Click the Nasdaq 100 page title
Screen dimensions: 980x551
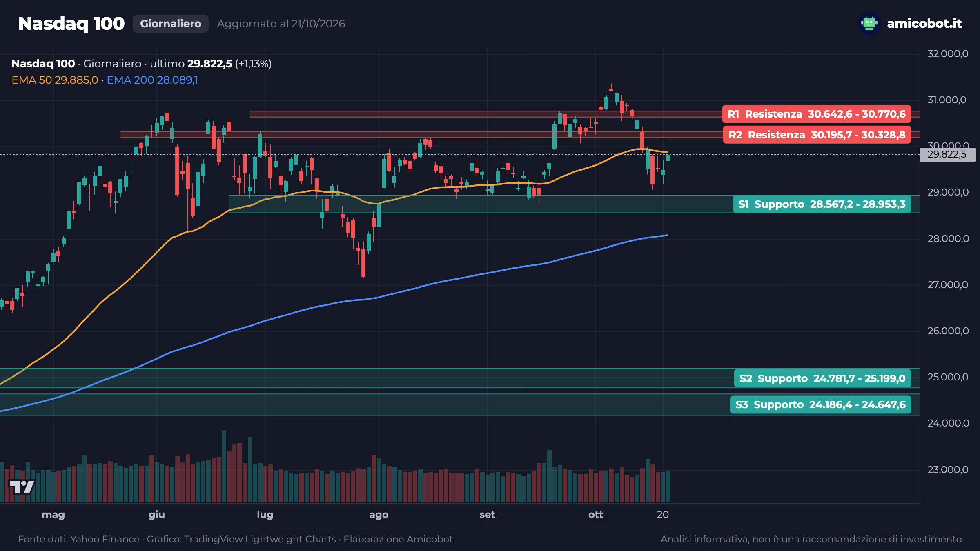(x=71, y=24)
